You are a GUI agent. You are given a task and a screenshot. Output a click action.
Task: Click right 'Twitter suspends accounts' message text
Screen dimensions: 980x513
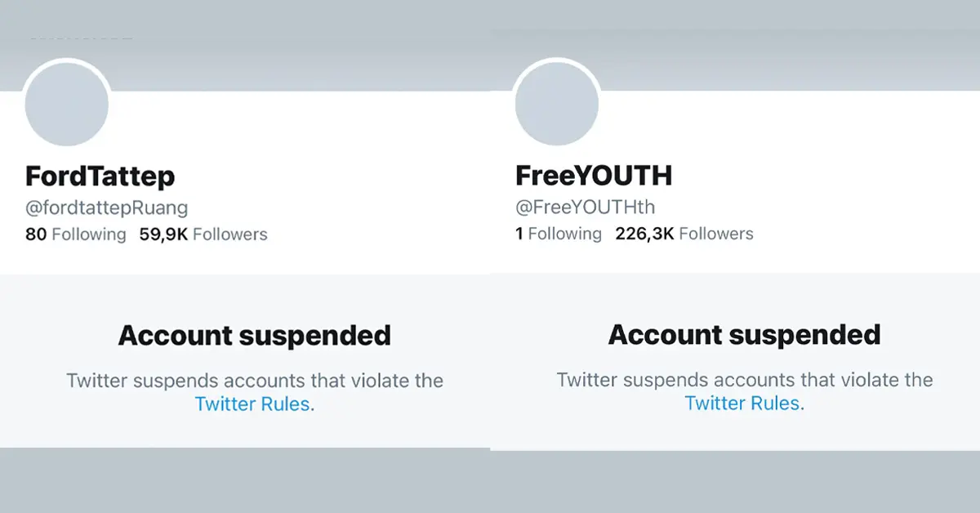[x=744, y=381]
